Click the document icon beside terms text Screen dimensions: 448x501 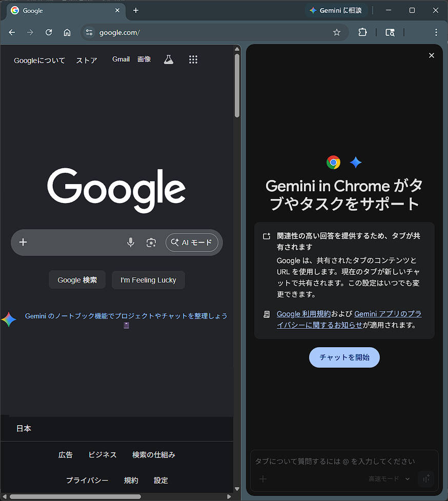pos(267,314)
